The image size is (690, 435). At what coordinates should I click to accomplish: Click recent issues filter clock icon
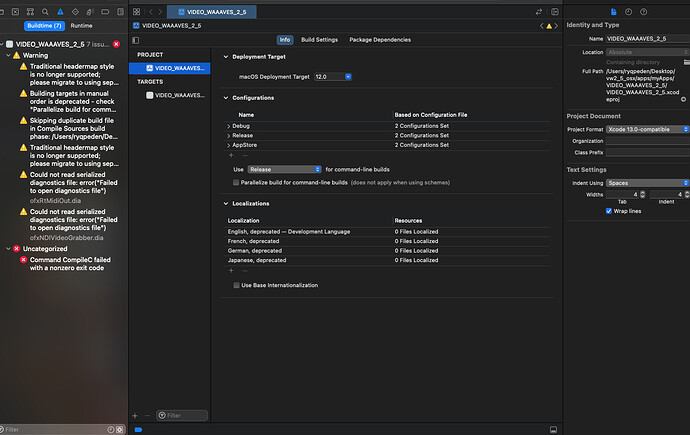(x=111, y=430)
